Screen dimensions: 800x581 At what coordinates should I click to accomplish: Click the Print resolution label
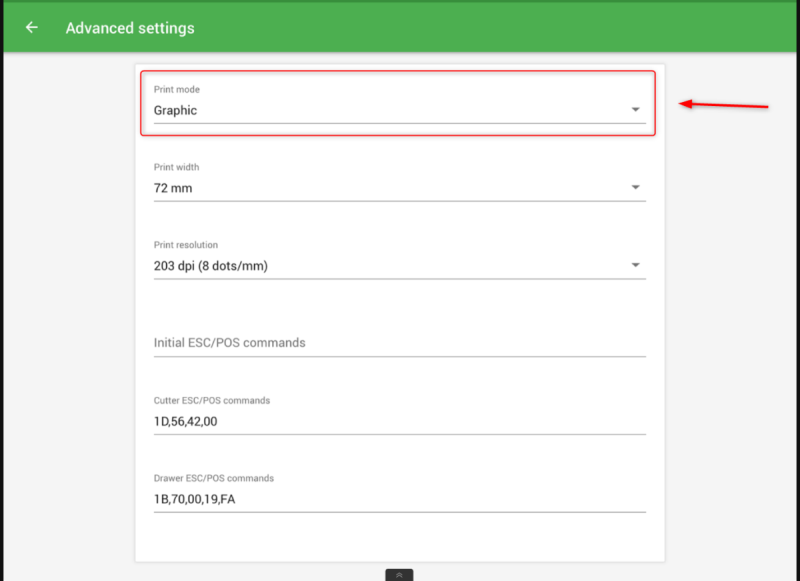tap(186, 245)
